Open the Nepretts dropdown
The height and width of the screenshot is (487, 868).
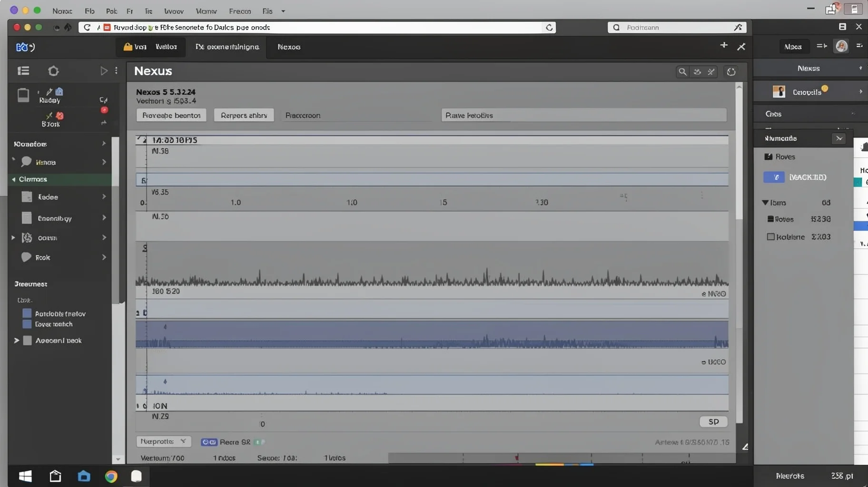click(164, 441)
